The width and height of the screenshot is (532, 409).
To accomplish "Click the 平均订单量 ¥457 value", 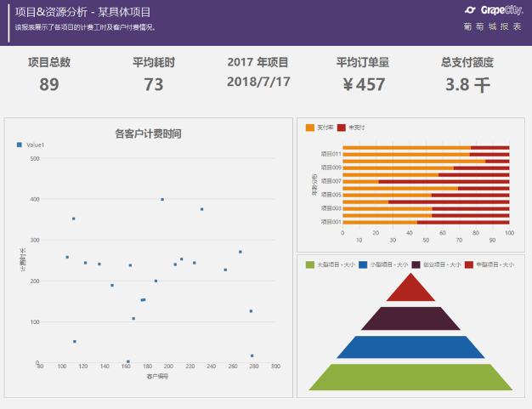I will (x=364, y=84).
